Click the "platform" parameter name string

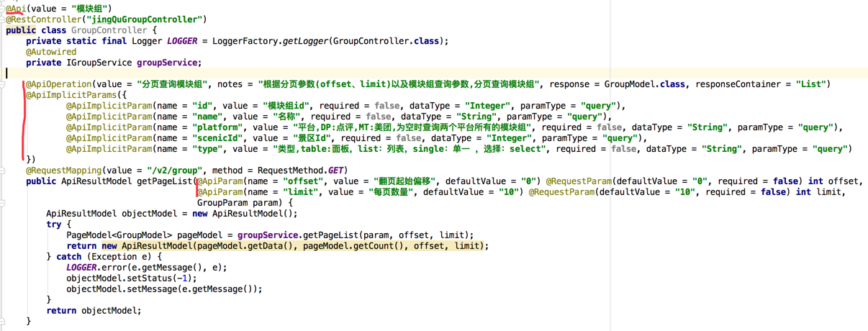[x=218, y=127]
